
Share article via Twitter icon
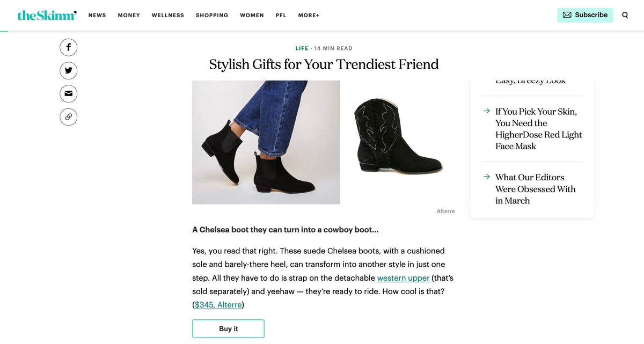click(x=68, y=70)
